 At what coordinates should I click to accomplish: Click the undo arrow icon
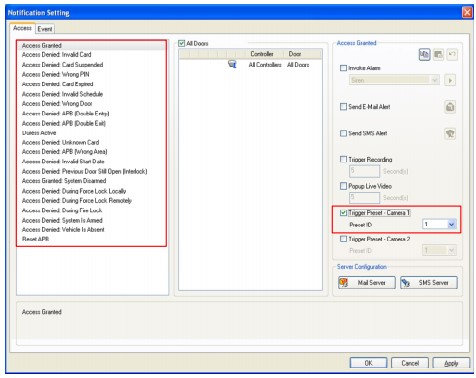tap(452, 54)
